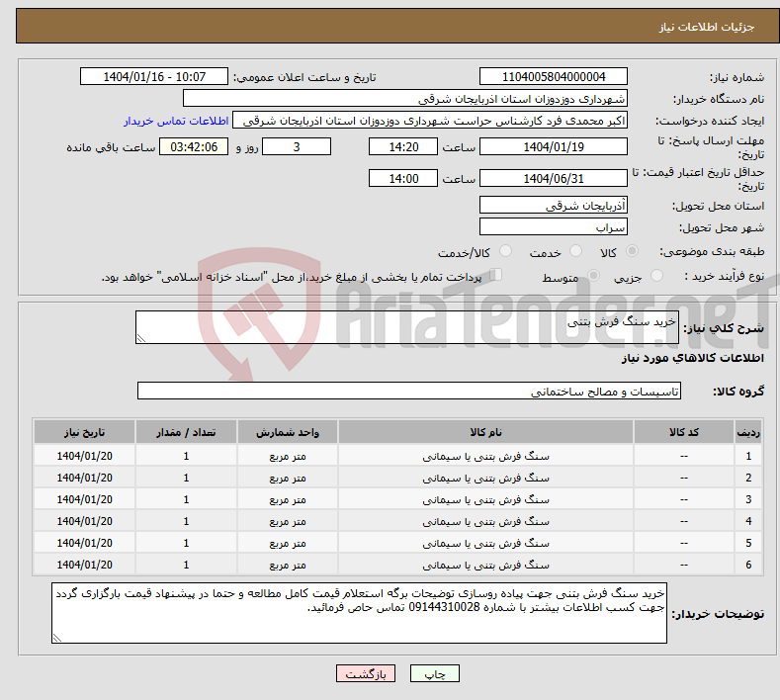Click the چاپ (print) button

point(434,673)
